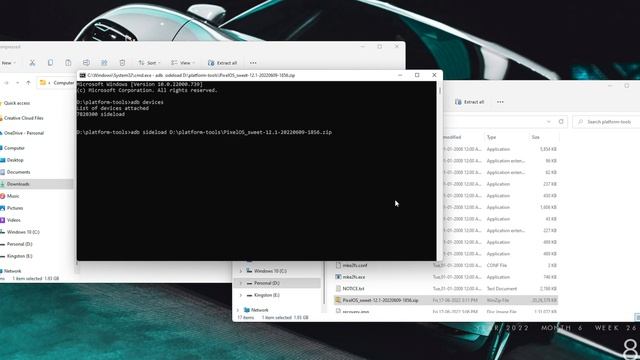Close the left Explorer window
The height and width of the screenshot is (360, 640).
pyautogui.click(x=397, y=47)
